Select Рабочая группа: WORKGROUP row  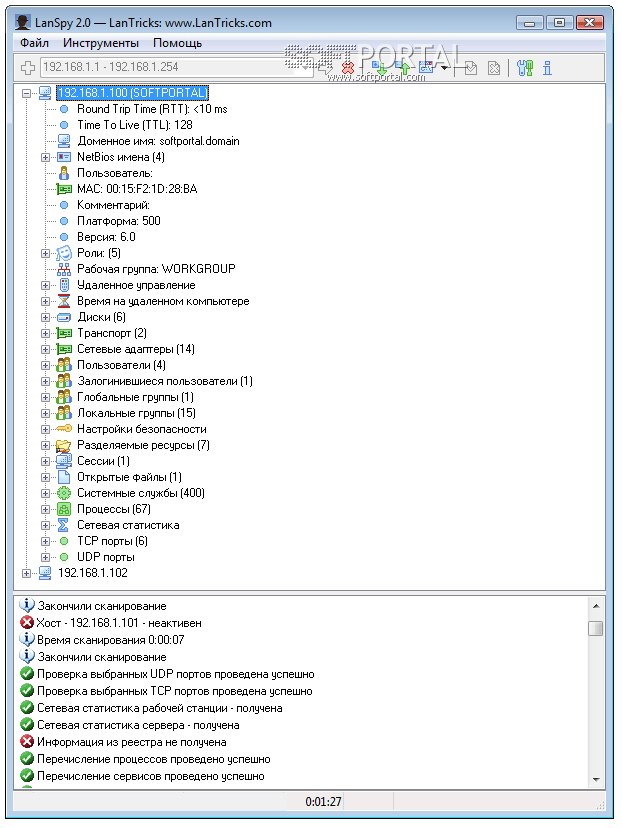tap(156, 269)
